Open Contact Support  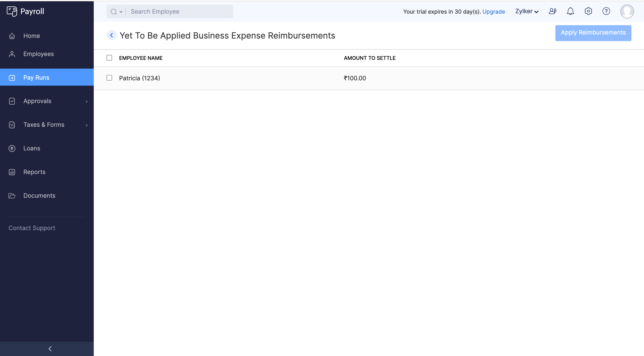point(32,228)
